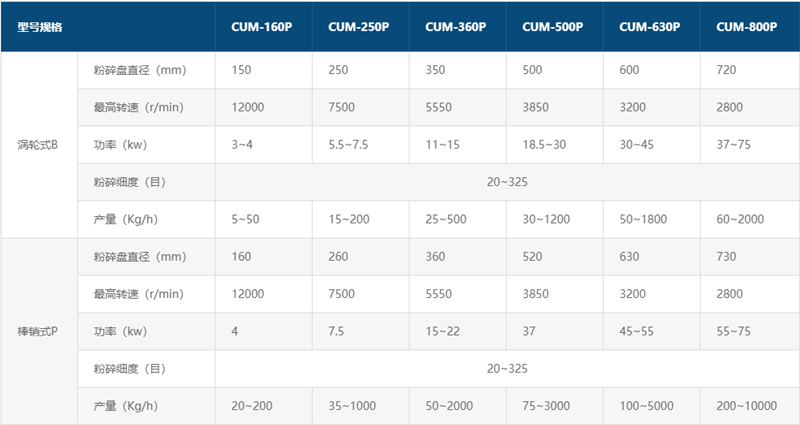Select the 45~55 power cell

(636, 332)
